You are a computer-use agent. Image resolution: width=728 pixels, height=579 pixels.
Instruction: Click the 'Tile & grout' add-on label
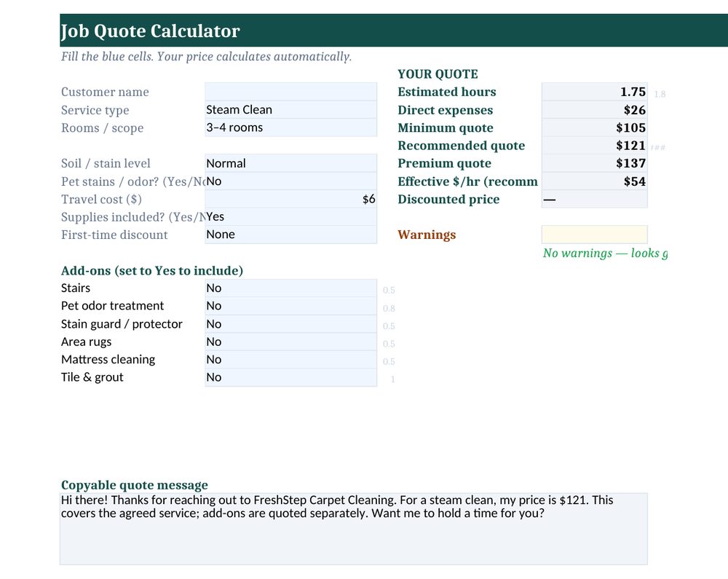coord(92,377)
